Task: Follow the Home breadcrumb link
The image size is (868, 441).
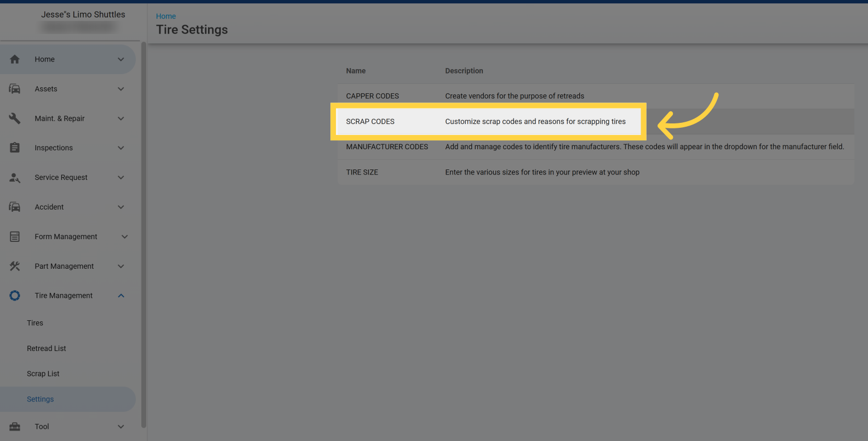Action: pyautogui.click(x=166, y=16)
